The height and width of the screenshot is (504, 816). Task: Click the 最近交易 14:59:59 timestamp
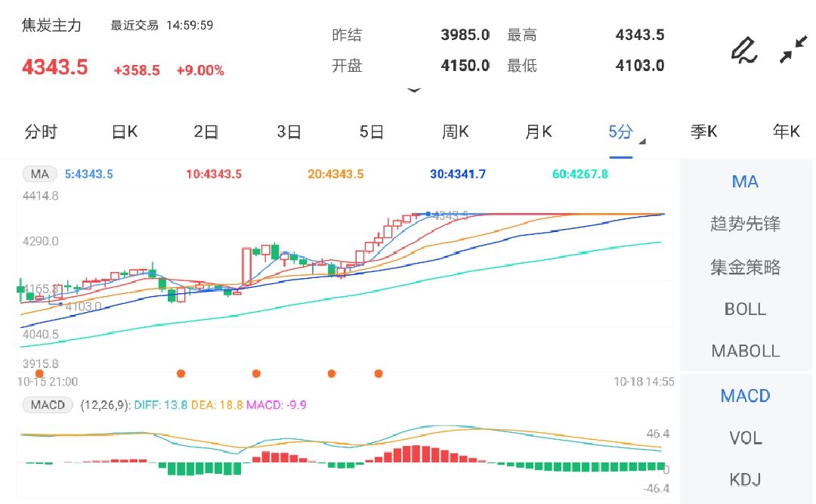162,25
